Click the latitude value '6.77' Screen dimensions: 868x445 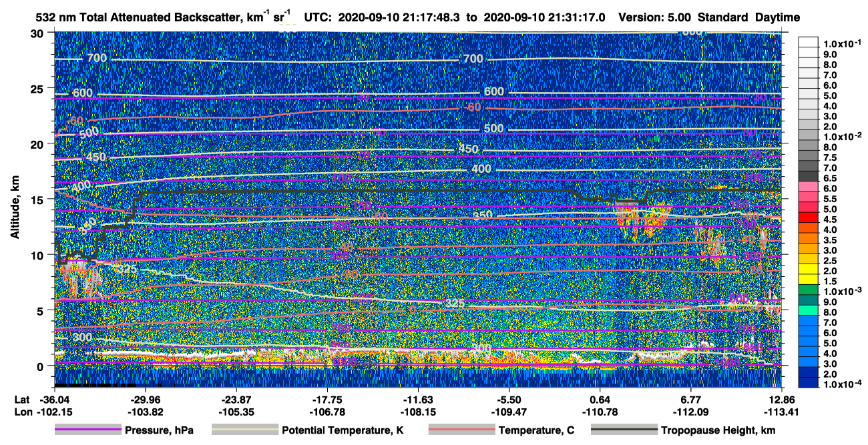[691, 399]
